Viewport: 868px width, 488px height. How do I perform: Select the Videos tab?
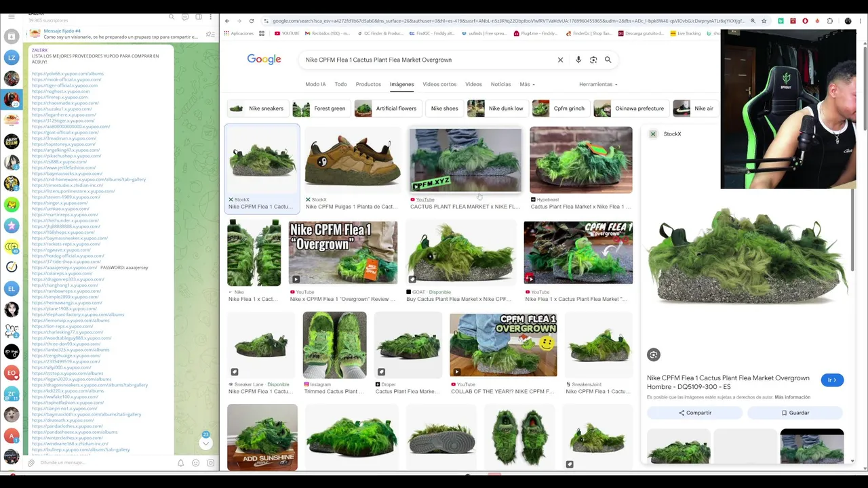473,85
